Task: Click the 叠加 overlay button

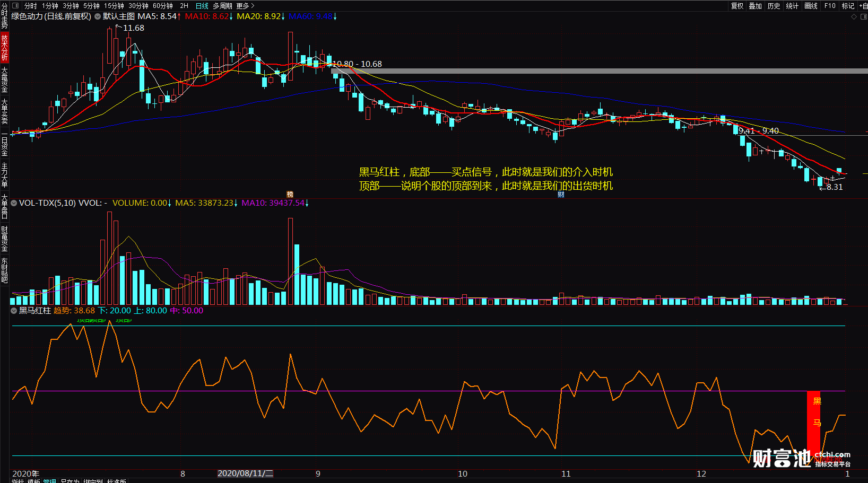Action: (x=756, y=6)
